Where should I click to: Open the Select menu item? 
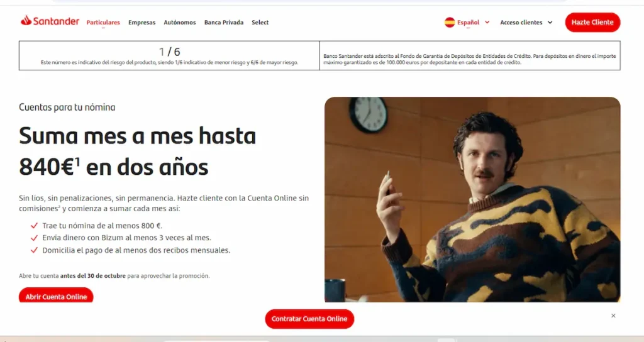(x=260, y=23)
